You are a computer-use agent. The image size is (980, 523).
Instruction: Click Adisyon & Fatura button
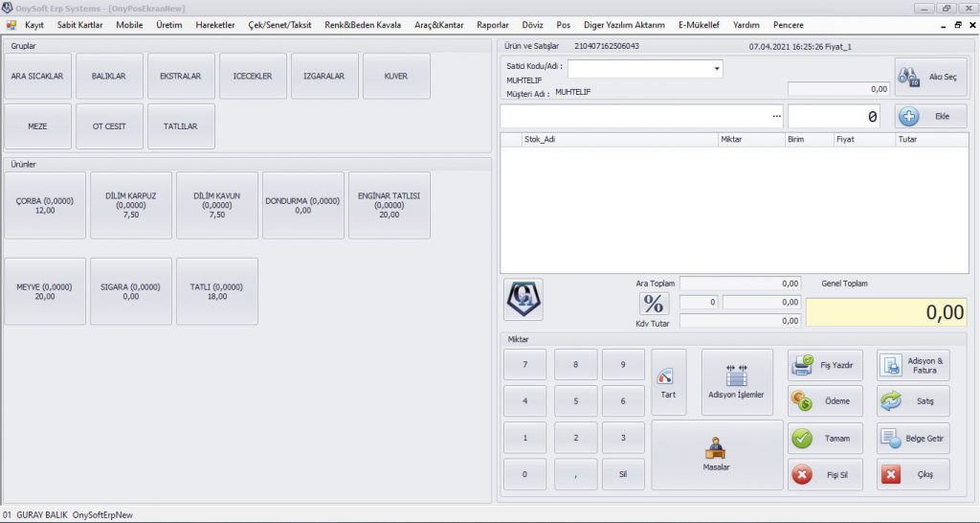click(913, 365)
